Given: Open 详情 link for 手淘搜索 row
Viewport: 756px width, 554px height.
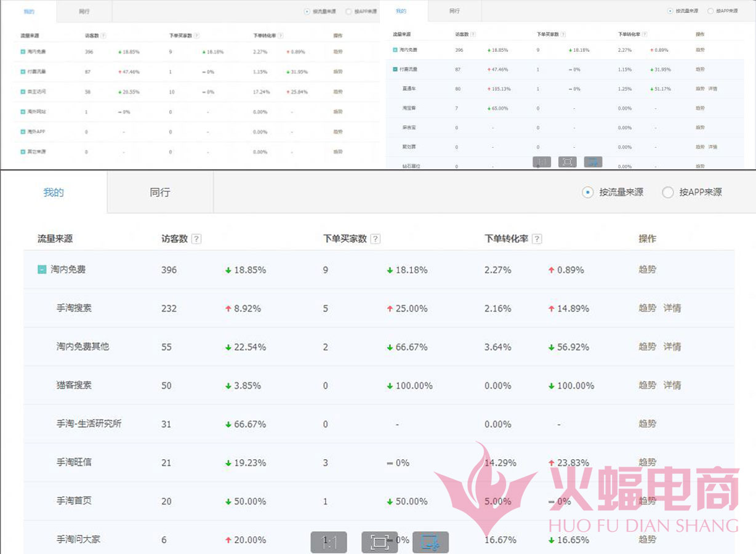Looking at the screenshot, I should [672, 308].
